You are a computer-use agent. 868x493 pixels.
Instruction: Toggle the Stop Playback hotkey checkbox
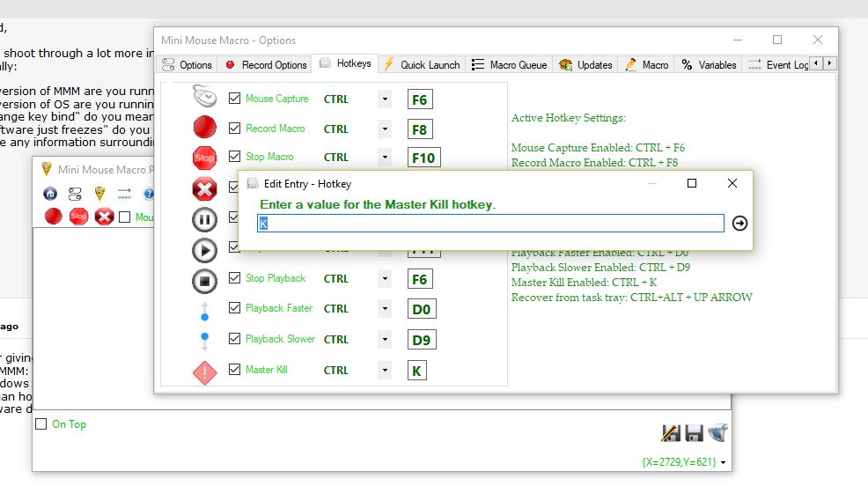point(235,278)
